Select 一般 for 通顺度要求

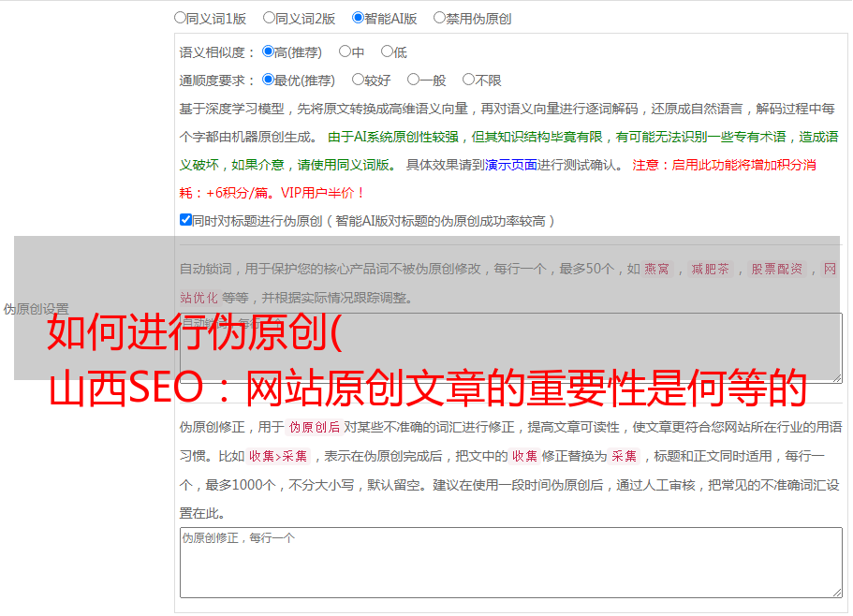(413, 81)
